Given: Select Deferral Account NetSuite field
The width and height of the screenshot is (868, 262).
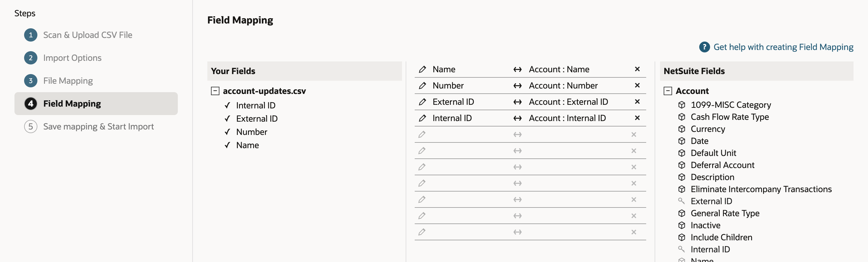Looking at the screenshot, I should 722,165.
